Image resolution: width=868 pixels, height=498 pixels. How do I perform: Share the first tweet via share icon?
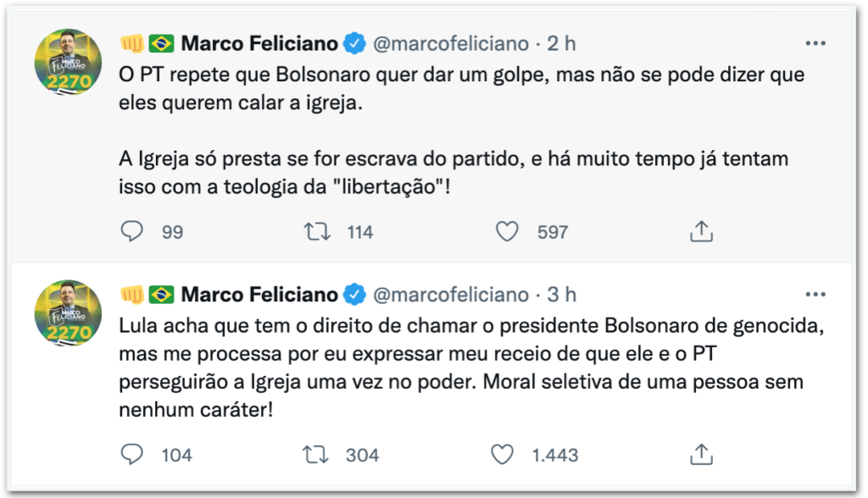(x=701, y=231)
